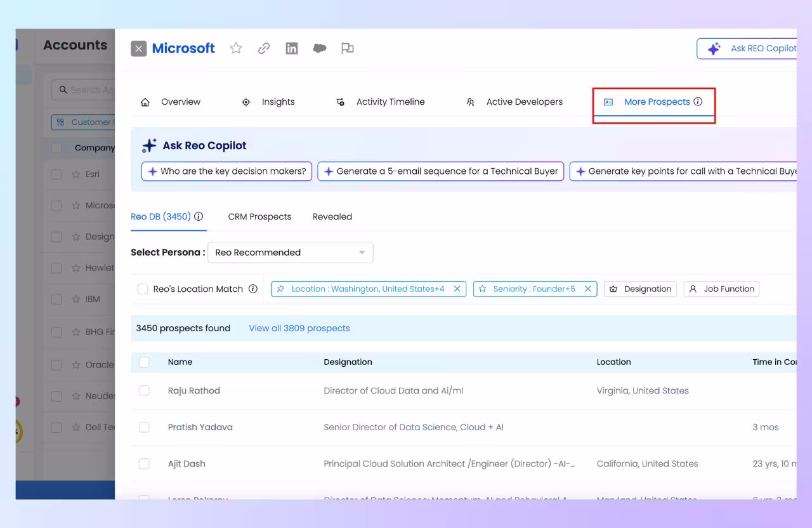Show info icon next to Reo DB
The image size is (812, 528).
point(199,216)
